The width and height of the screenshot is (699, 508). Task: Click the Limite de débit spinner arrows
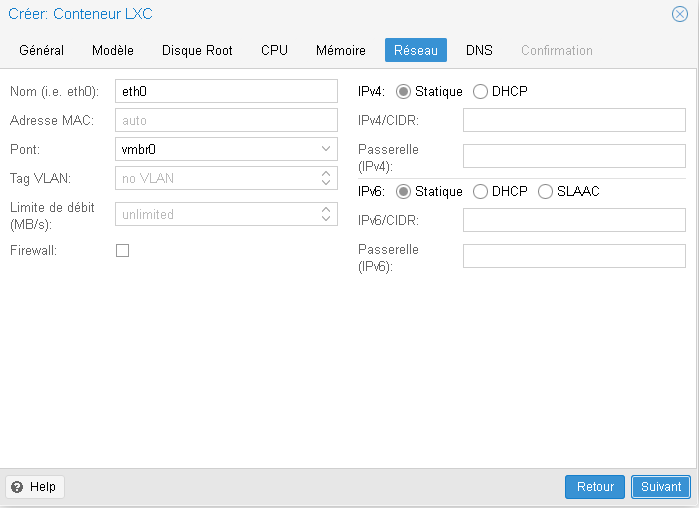point(326,214)
